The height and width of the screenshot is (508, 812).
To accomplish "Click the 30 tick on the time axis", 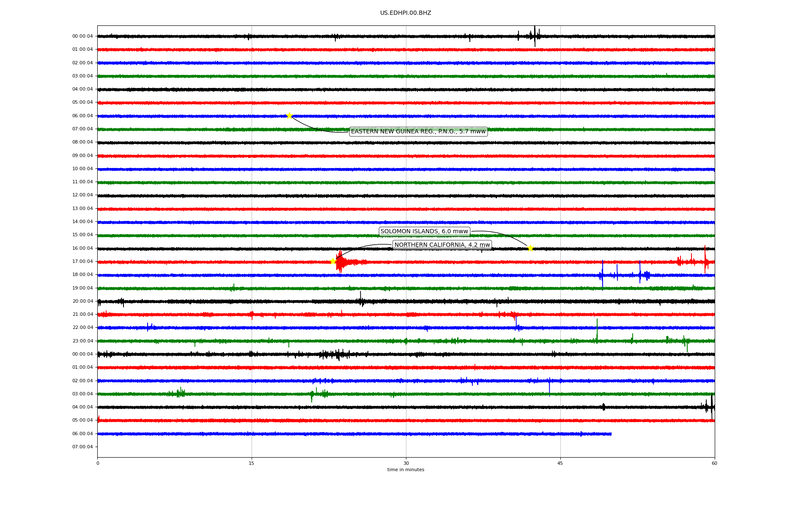I will coord(406,463).
